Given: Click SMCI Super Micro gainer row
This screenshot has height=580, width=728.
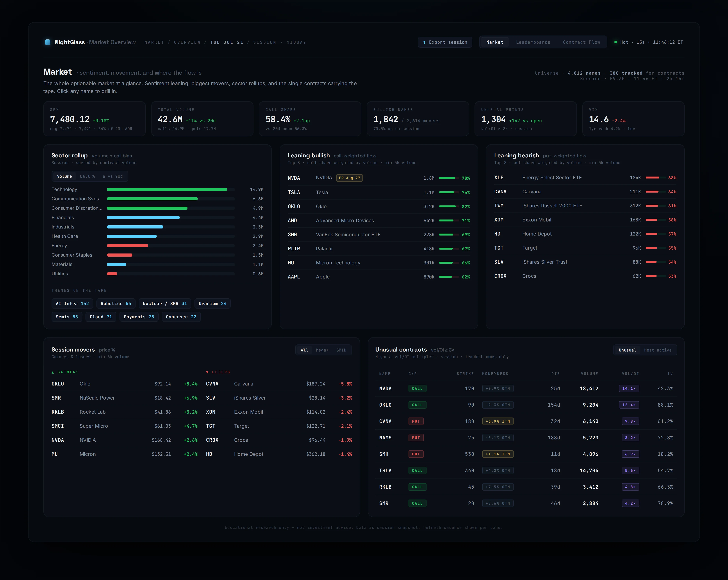Looking at the screenshot, I should [124, 426].
